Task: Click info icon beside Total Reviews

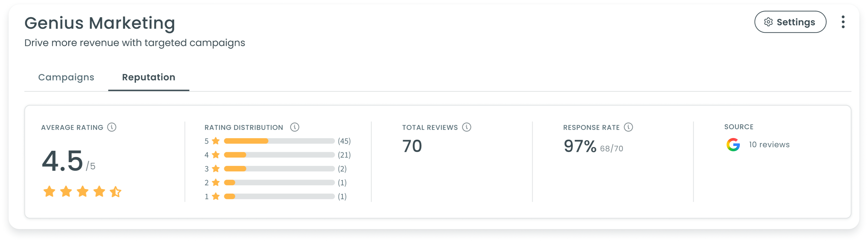Action: (466, 127)
